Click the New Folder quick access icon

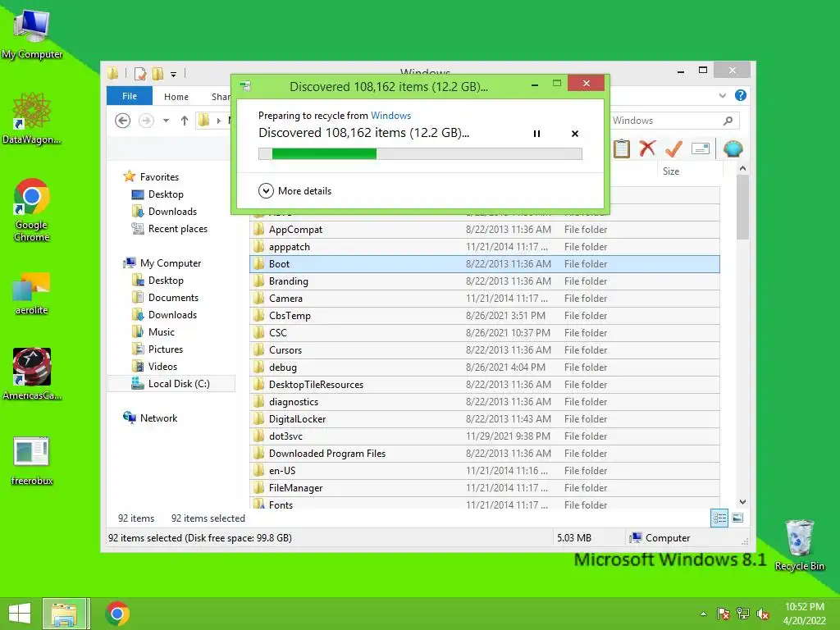coord(158,74)
